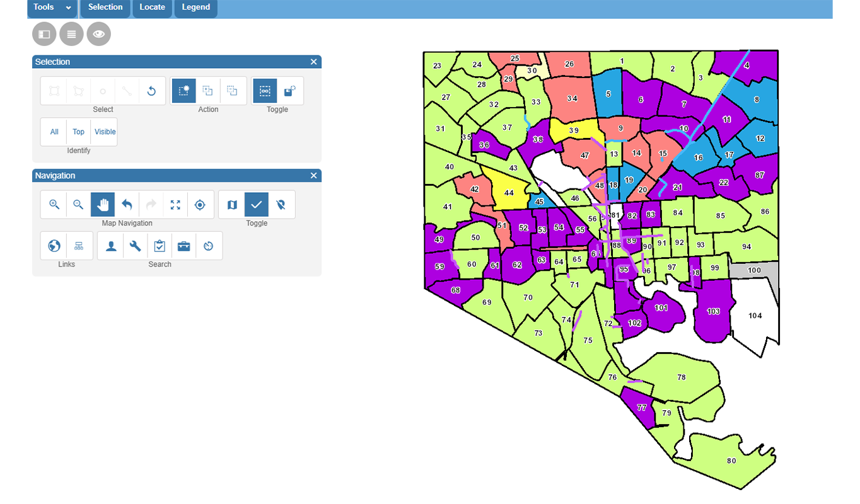
Task: Choose the add to selection action icon
Action: tap(207, 91)
